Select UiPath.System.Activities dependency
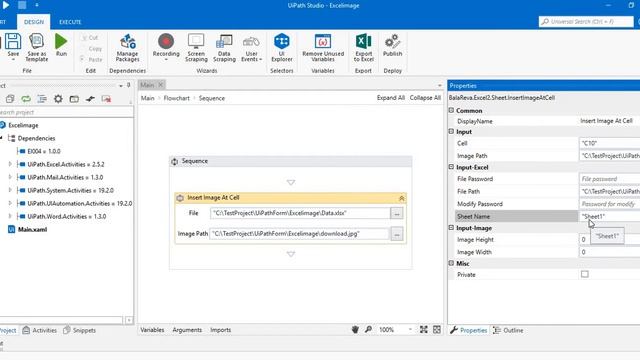The height and width of the screenshot is (360, 640). click(70, 190)
